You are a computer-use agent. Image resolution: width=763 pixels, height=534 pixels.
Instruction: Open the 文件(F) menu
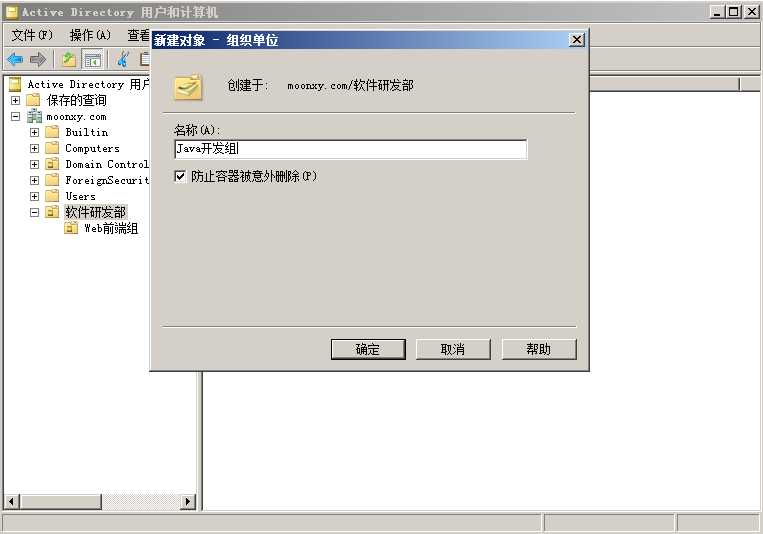pos(32,35)
